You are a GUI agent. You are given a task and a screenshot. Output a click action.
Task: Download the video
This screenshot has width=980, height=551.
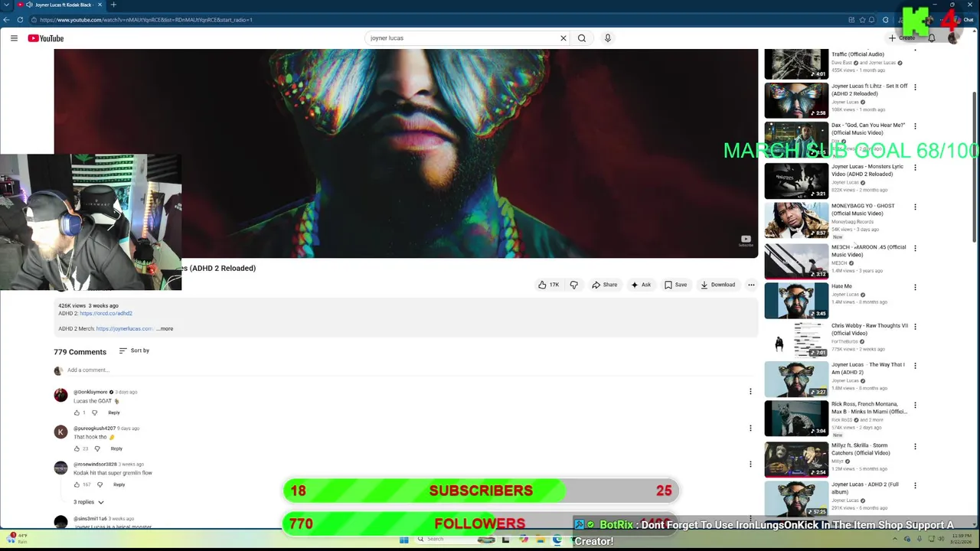pyautogui.click(x=717, y=285)
